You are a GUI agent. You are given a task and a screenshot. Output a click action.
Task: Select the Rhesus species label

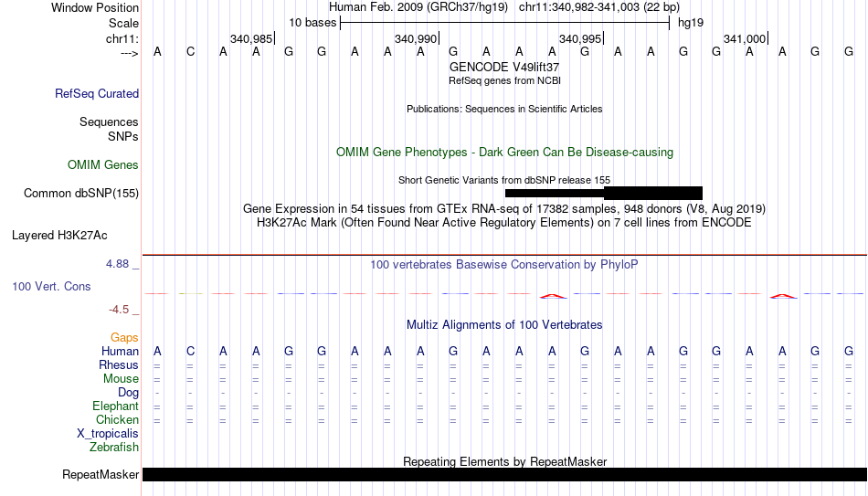(x=119, y=364)
